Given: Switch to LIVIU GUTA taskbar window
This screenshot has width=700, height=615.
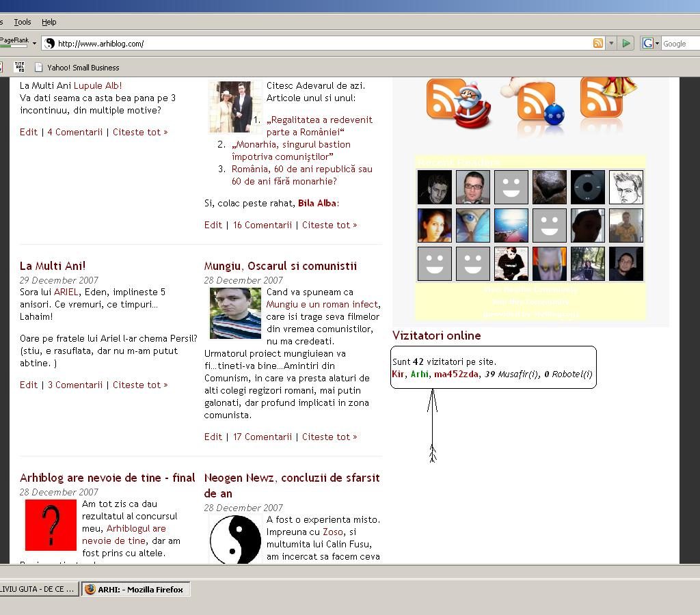Looking at the screenshot, I should click(38, 589).
